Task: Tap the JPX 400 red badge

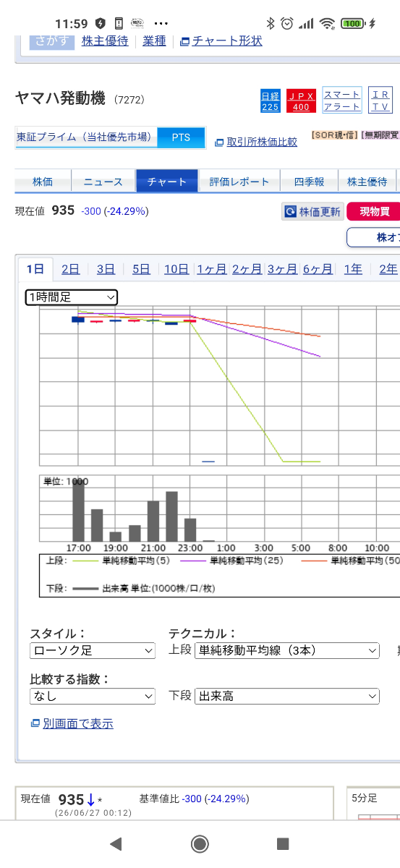Action: pyautogui.click(x=301, y=101)
